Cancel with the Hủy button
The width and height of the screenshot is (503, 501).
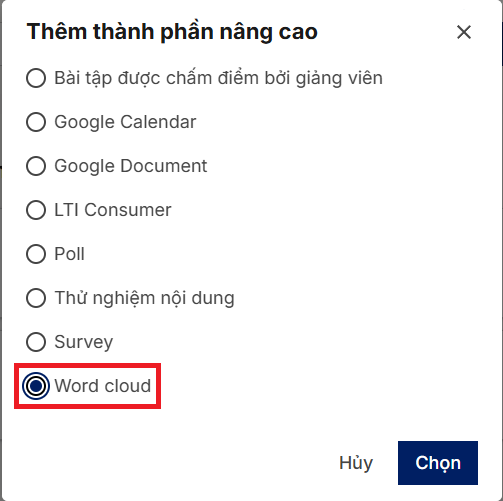pos(356,463)
